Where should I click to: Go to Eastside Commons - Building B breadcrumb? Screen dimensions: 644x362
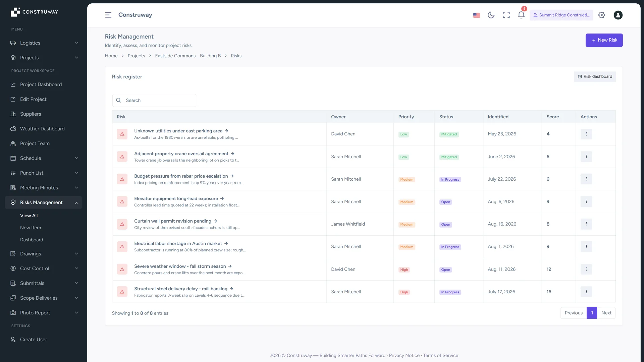click(188, 56)
